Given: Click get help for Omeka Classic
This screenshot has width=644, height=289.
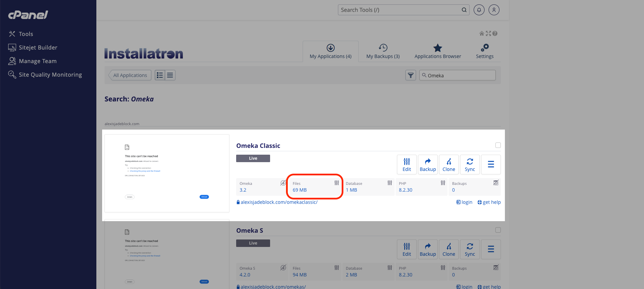Looking at the screenshot, I should click(x=489, y=202).
